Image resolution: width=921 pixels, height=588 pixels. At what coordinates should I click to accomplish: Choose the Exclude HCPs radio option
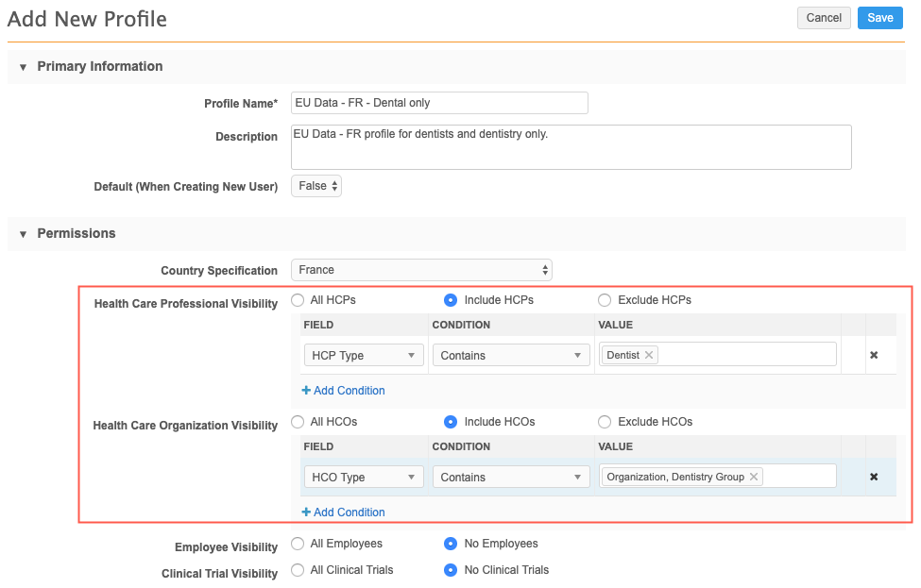605,300
